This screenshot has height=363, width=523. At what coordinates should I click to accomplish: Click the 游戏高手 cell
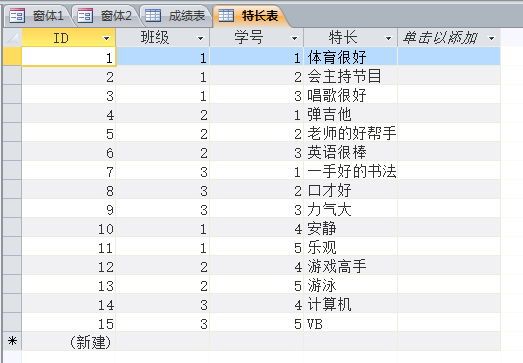click(351, 267)
